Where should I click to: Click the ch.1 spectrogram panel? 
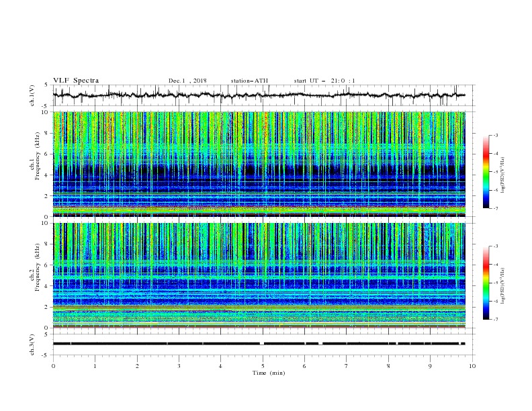click(x=259, y=164)
